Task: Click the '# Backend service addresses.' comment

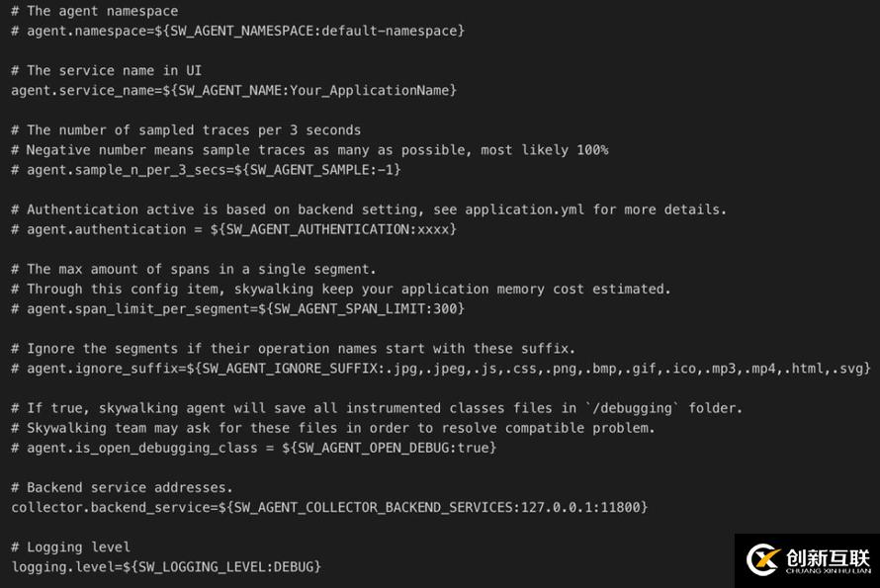Action: 122,487
